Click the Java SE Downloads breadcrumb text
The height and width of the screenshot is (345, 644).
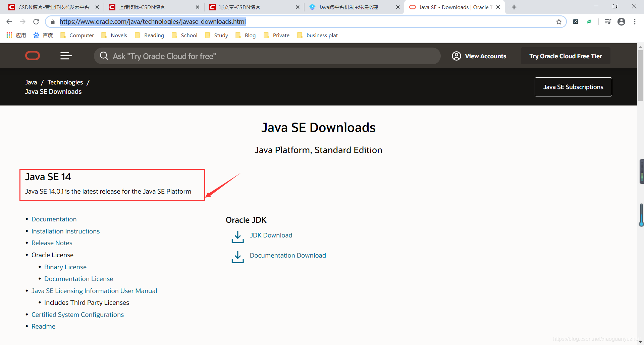pos(53,91)
